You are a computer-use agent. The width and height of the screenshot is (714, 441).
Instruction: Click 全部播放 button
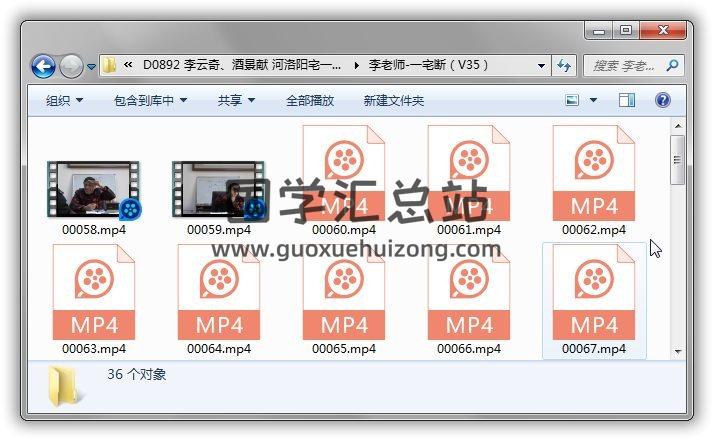[x=310, y=100]
